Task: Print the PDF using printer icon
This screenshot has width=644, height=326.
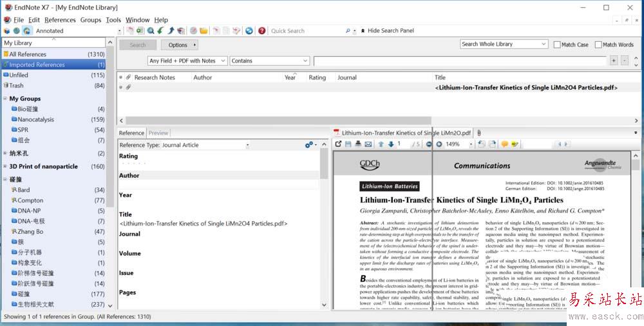Action: [358, 144]
